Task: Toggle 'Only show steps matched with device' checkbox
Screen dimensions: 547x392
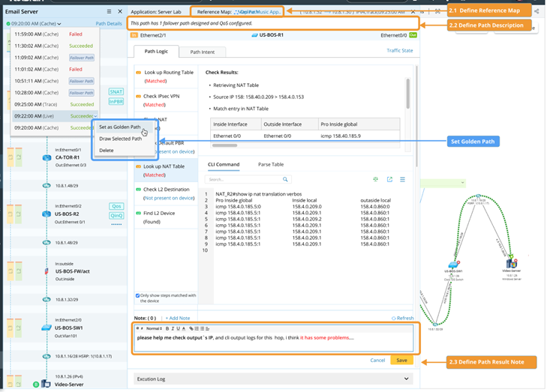Action: (137, 295)
